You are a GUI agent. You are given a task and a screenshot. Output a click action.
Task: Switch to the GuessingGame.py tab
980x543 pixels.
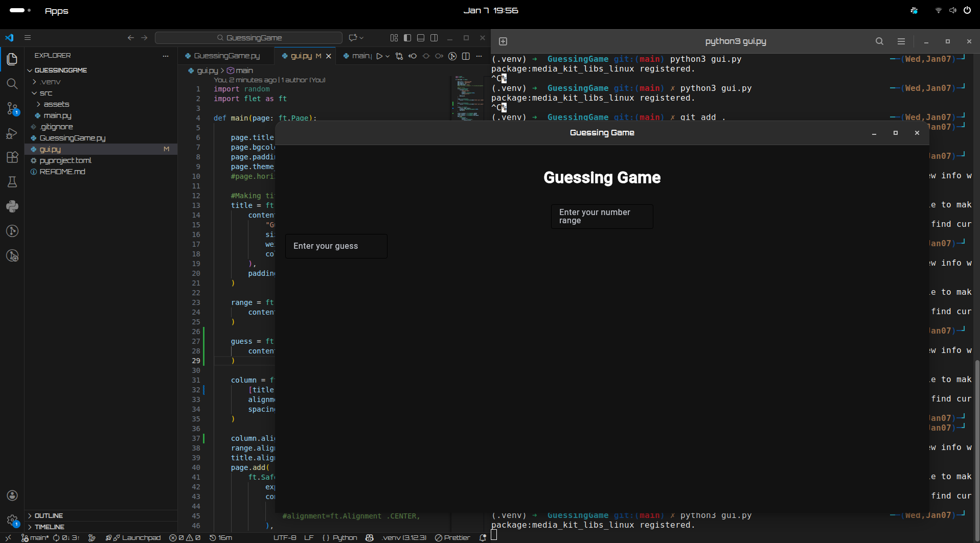226,56
